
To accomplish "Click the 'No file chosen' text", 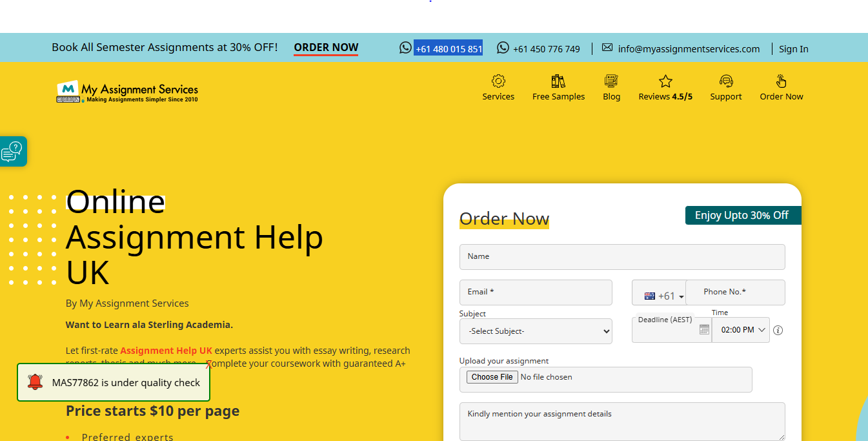I will pyautogui.click(x=546, y=377).
